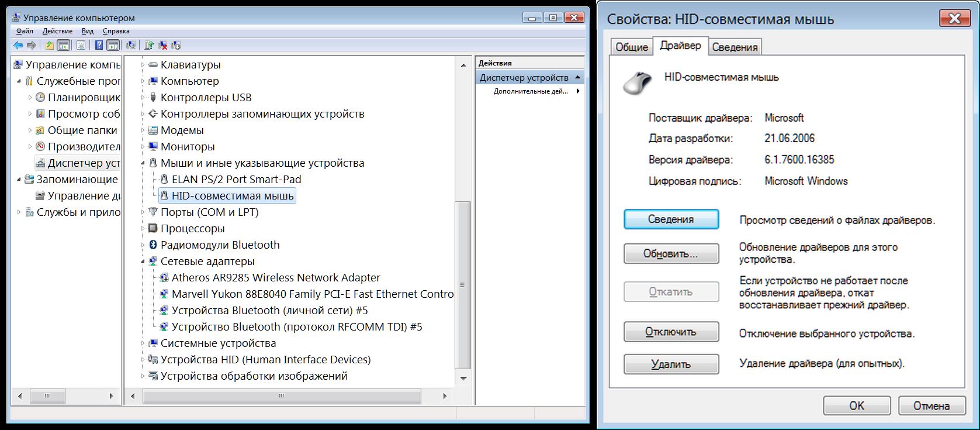
Task: Expand Службы и приложения in left tree
Action: [19, 212]
